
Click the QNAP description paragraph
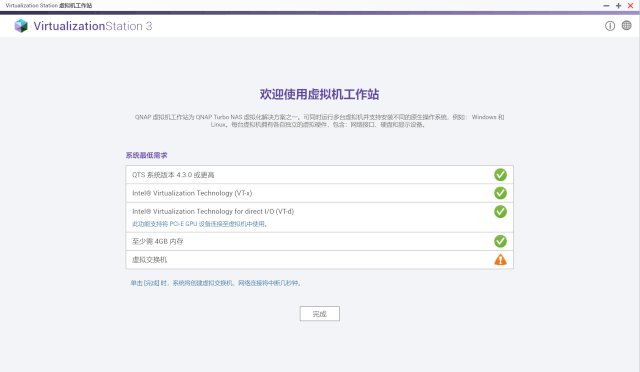(x=320, y=121)
